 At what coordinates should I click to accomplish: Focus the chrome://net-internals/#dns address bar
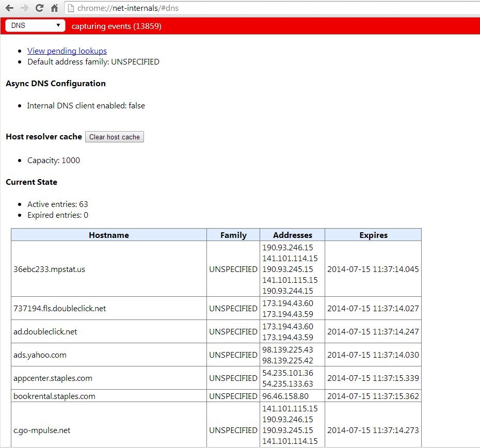click(273, 8)
